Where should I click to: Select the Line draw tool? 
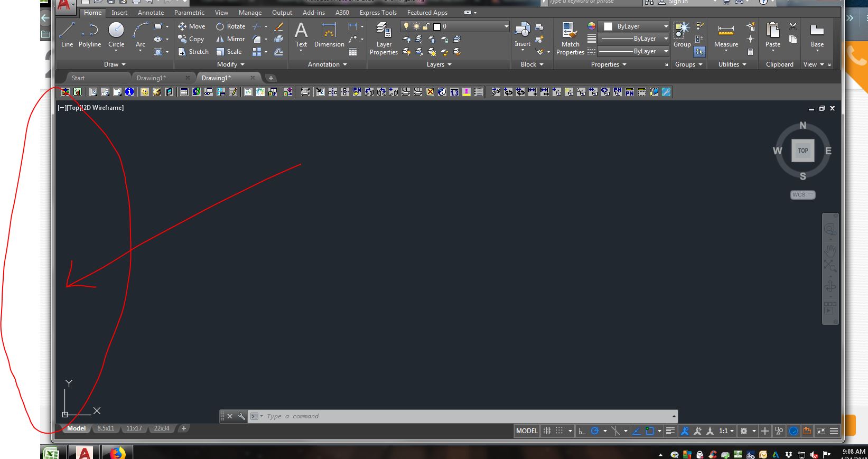[x=67, y=35]
